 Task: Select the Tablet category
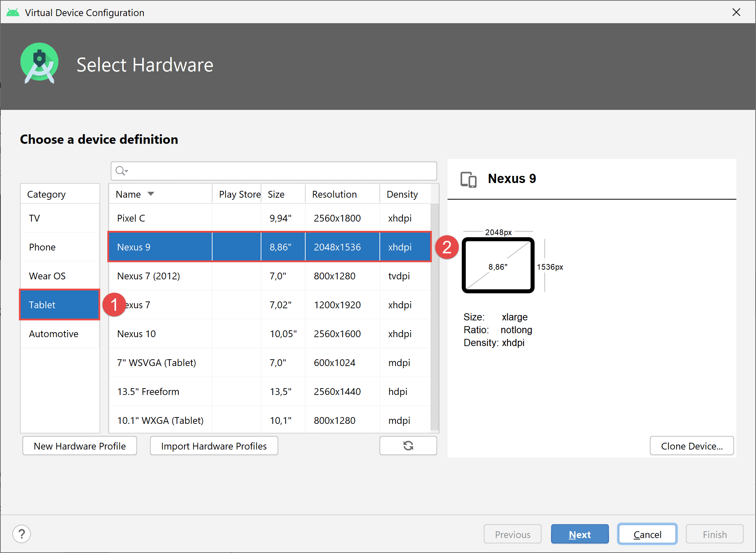[x=60, y=305]
